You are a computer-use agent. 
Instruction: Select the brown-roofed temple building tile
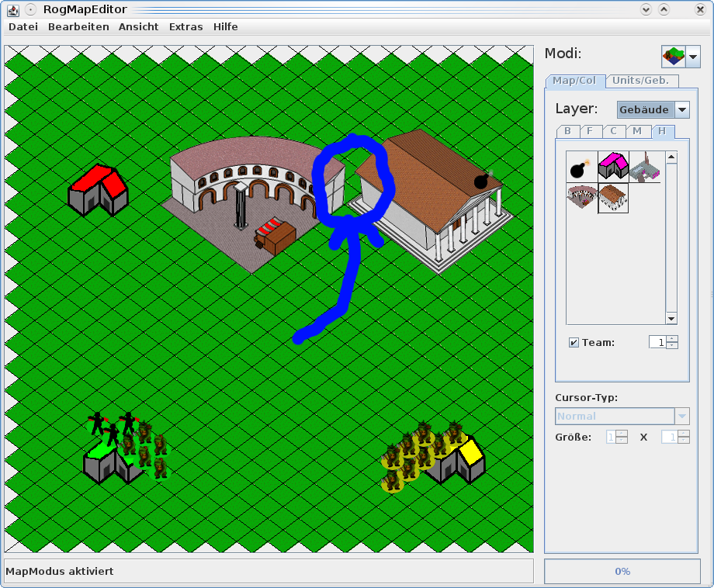pyautogui.click(x=613, y=198)
